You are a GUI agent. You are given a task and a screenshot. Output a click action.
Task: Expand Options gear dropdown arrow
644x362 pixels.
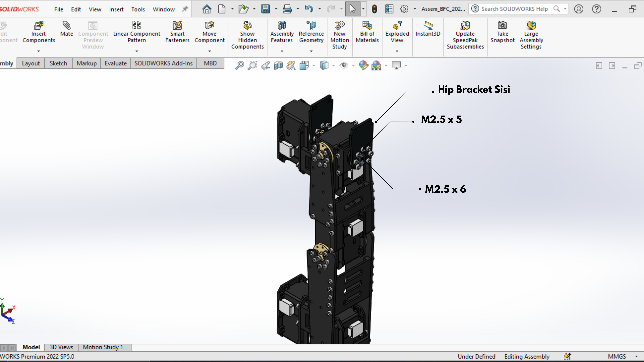[415, 9]
